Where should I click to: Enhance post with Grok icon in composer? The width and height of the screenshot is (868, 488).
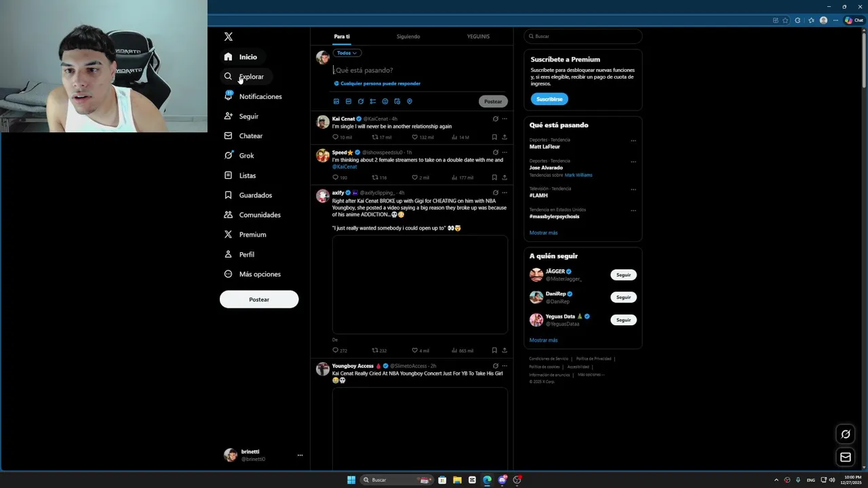click(361, 101)
